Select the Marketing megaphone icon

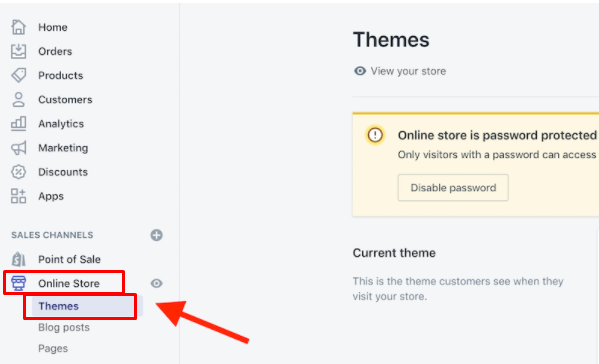tap(18, 148)
